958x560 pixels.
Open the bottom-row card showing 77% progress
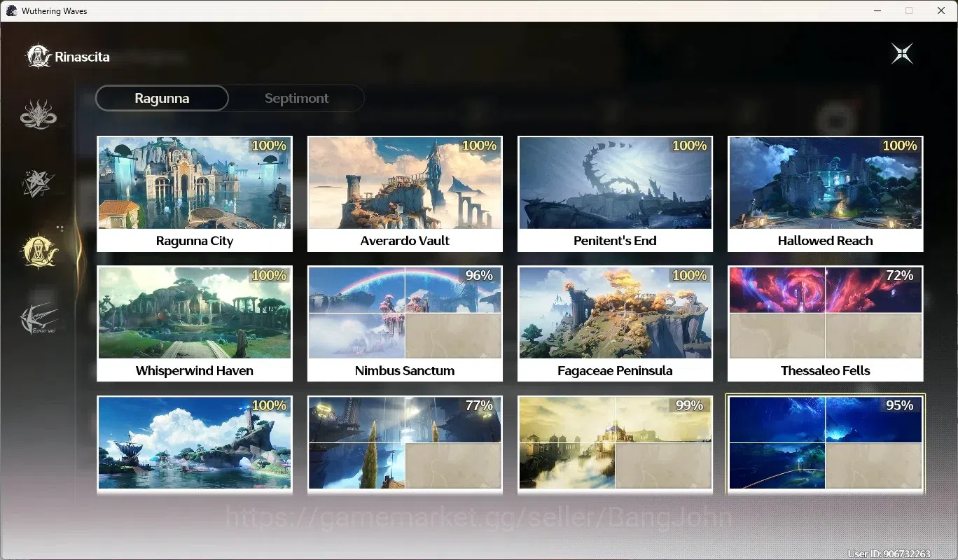405,444
